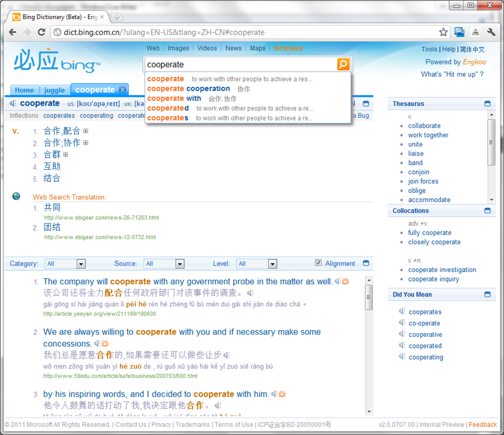Open Chrome wrench settings menu

[491, 32]
